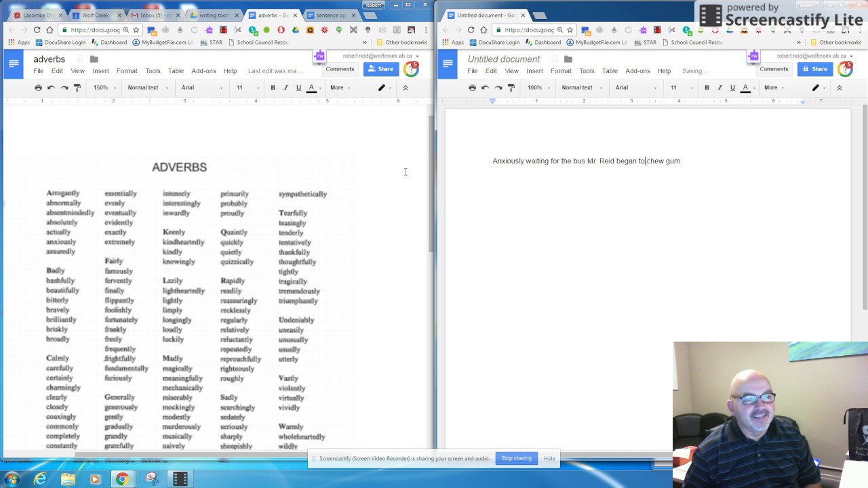Click Share button in adverbs window
This screenshot has height=488, width=868.
381,69
